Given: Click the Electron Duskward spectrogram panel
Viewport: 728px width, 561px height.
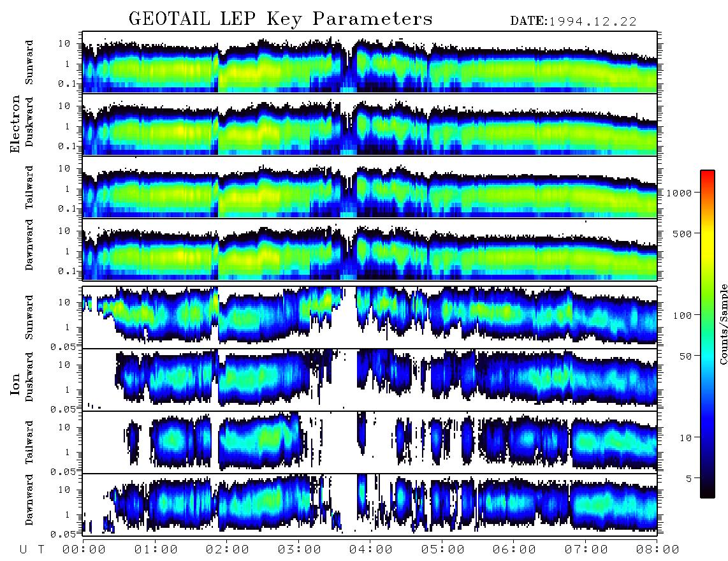Looking at the screenshot, I should tap(370, 124).
